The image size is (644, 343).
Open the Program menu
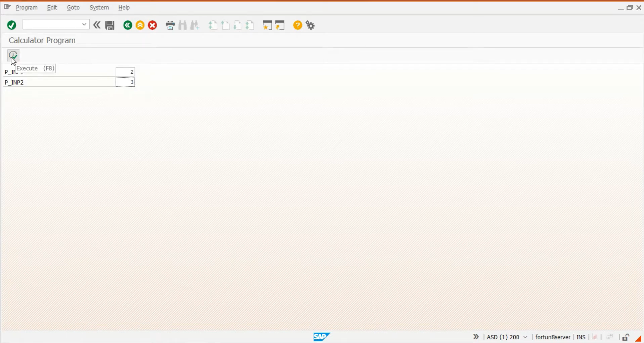pyautogui.click(x=27, y=7)
